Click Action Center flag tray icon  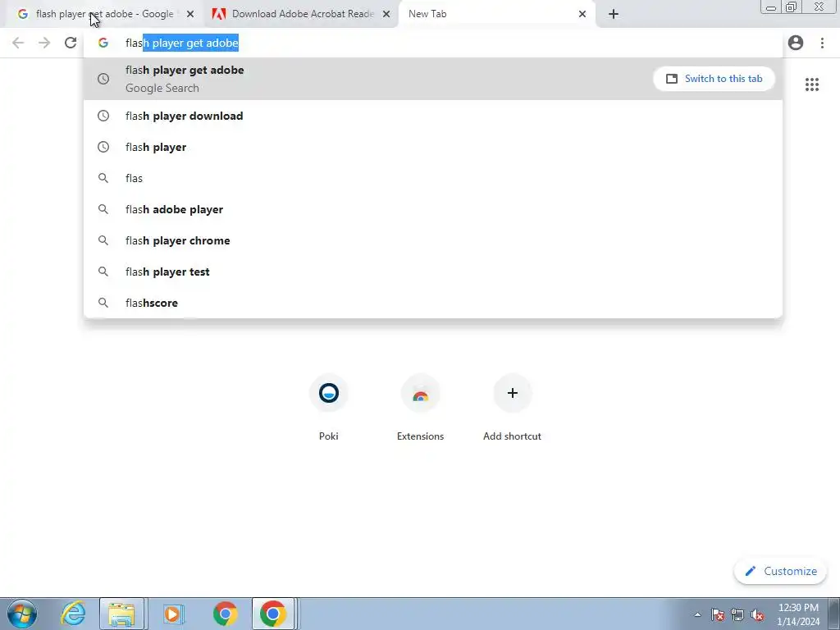click(718, 614)
